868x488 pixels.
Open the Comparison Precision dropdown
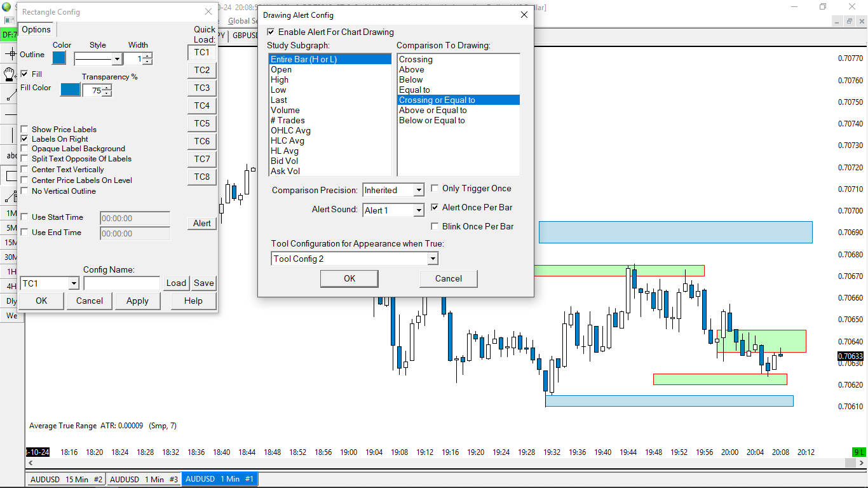(x=418, y=190)
